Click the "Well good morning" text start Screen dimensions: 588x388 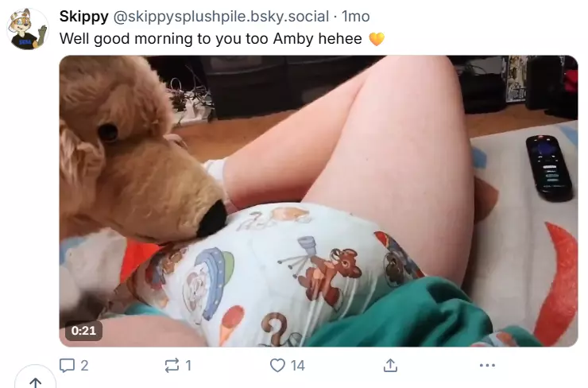click(108, 39)
